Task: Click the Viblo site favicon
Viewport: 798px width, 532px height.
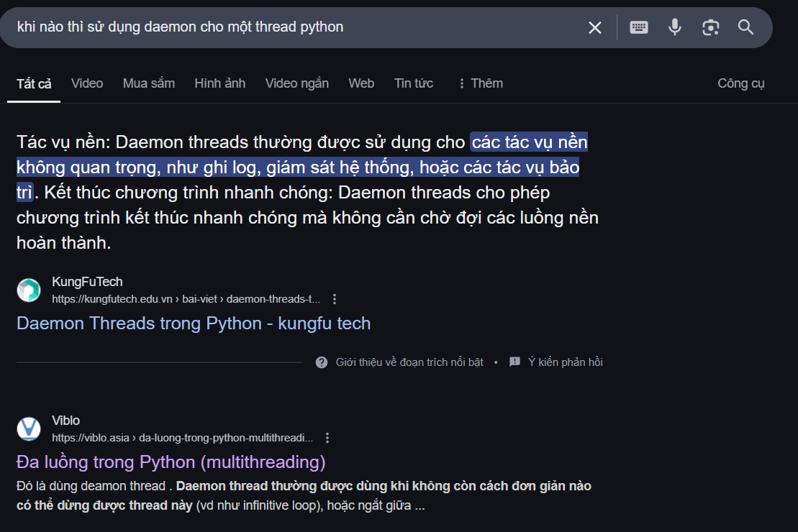Action: [x=29, y=429]
